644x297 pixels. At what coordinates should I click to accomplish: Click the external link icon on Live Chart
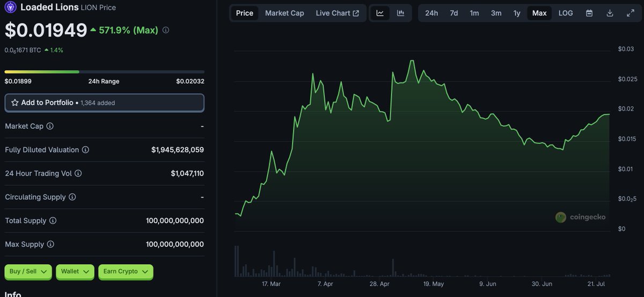pos(356,13)
